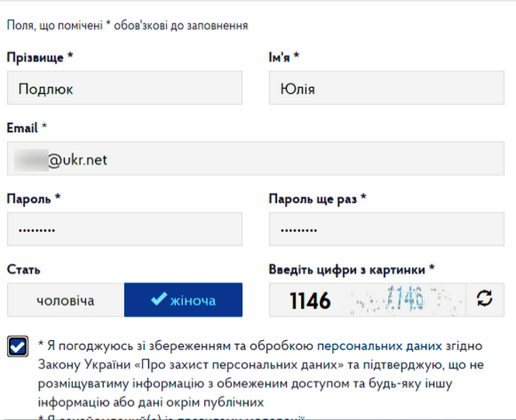The width and height of the screenshot is (516, 420).
Task: Click into the Пароль password field
Action: (124, 230)
